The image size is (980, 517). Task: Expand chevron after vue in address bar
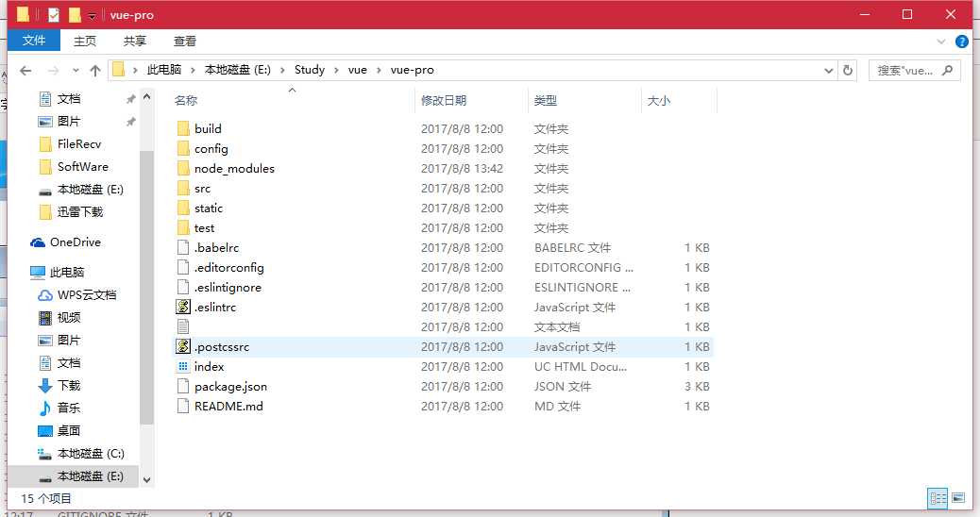[379, 70]
